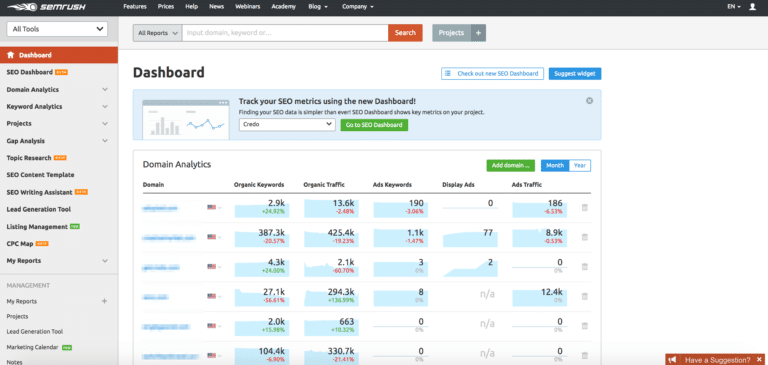Click the domain or keyword search field
The image size is (768, 365).
285,33
